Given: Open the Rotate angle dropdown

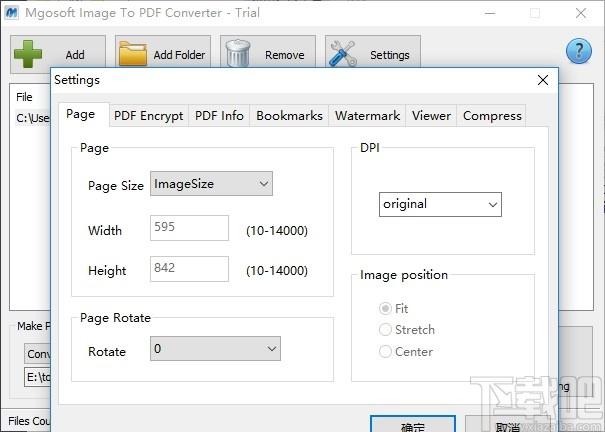Looking at the screenshot, I should pos(215,349).
